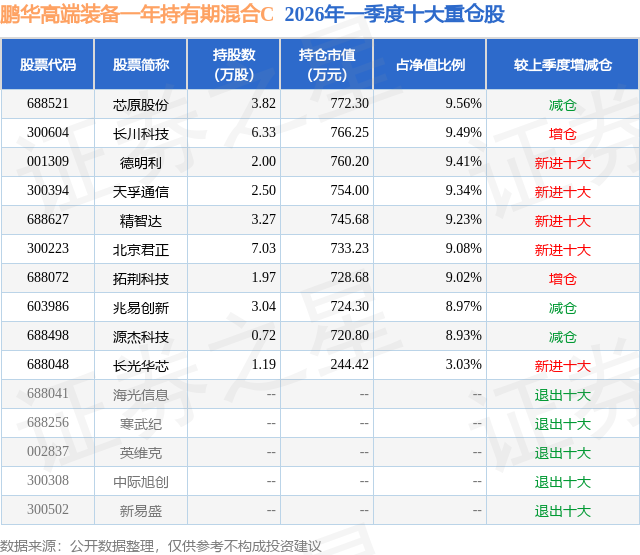Viewport: 640px width, 555px height.
Task: Click the stock name 新易盛
Action: click(141, 511)
